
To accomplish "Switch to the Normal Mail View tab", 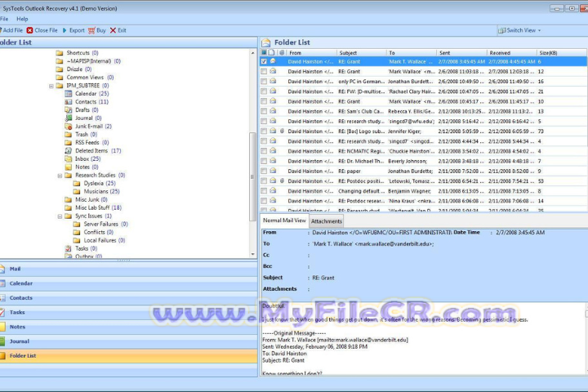I will (284, 220).
